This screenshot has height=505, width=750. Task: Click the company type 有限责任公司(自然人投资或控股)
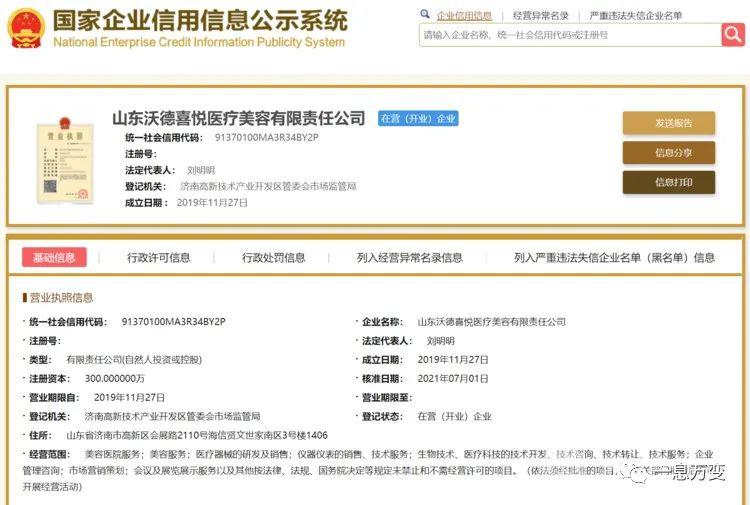coord(134,360)
